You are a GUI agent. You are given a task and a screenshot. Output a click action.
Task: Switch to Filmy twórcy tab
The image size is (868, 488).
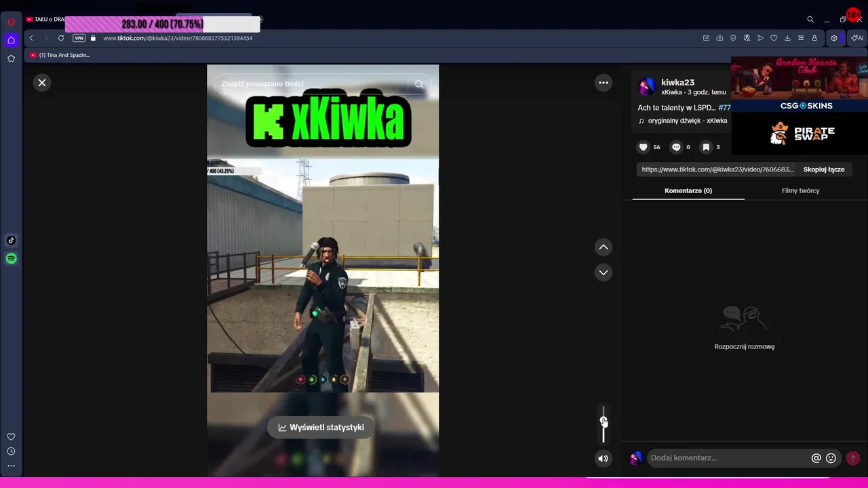pos(800,190)
